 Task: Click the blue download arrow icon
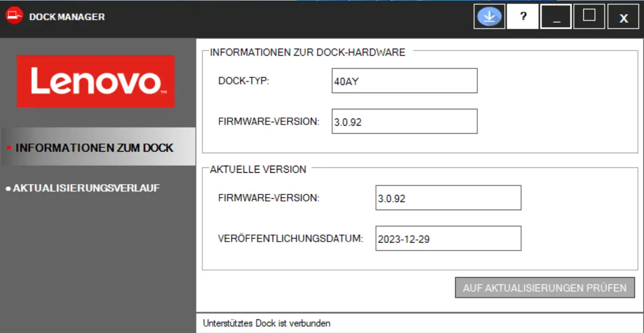click(x=489, y=17)
